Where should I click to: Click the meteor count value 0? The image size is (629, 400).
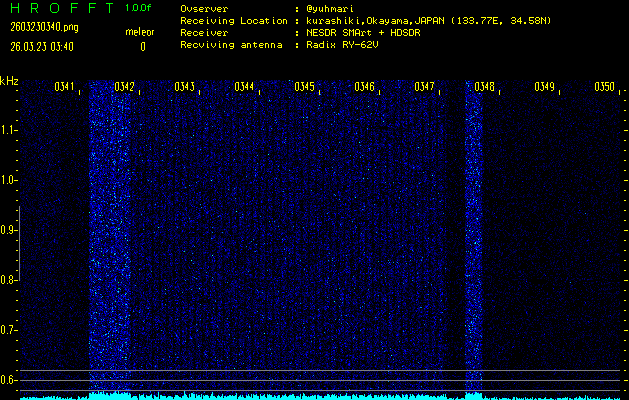(x=143, y=47)
